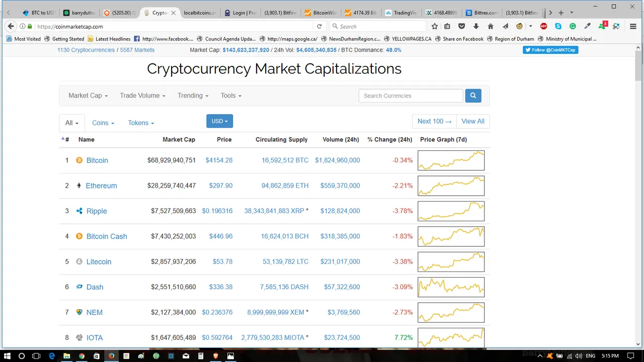Change currency with the USD dropdown

219,121
